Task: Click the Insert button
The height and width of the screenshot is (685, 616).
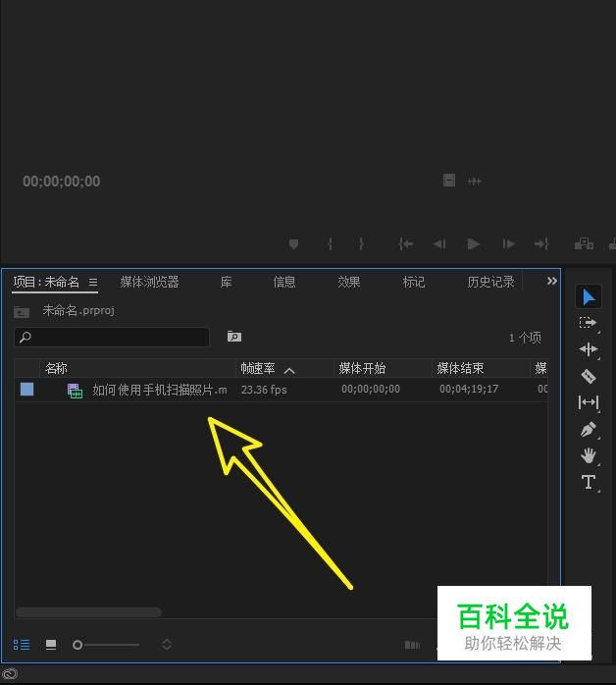Action: [584, 243]
